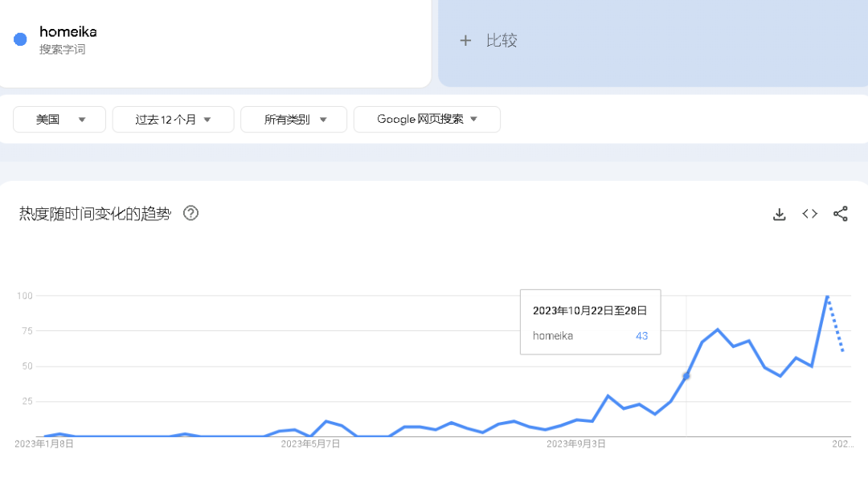Share the interest over time chart
Viewport: 868px width, 483px height.
pos(841,214)
